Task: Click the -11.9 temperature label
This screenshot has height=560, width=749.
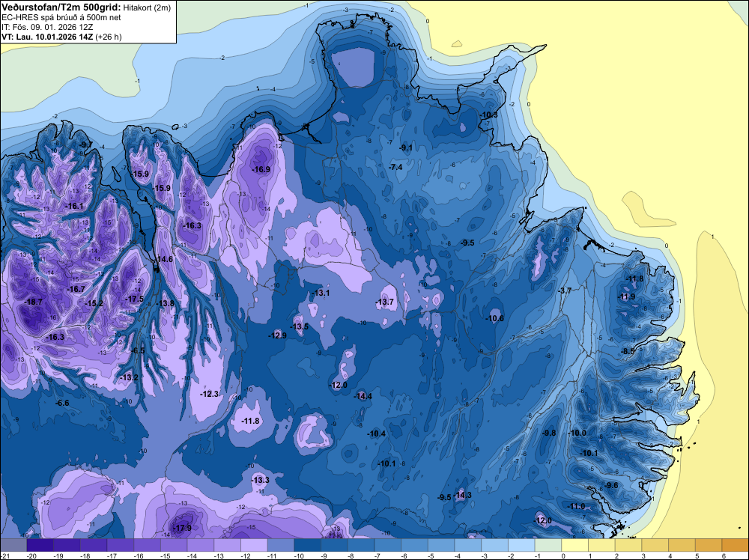Action: (x=627, y=297)
